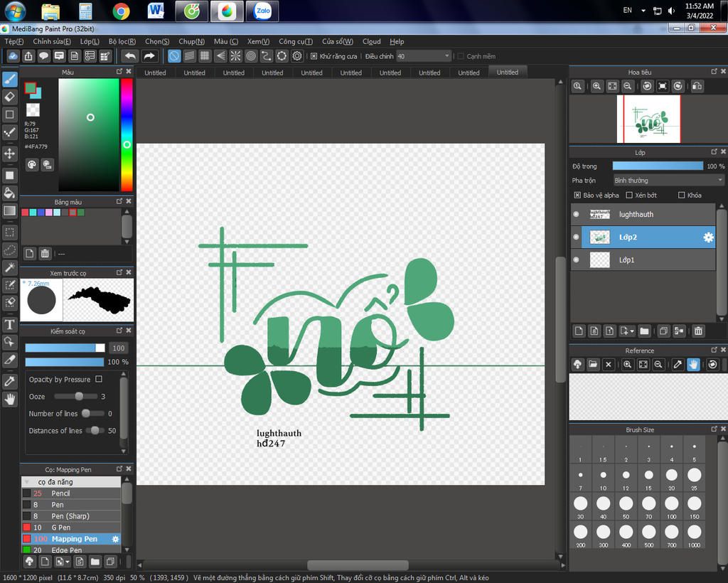Enable the concentric circle snap guide
Viewport: 728px width, 583px height.
pyautogui.click(x=251, y=56)
